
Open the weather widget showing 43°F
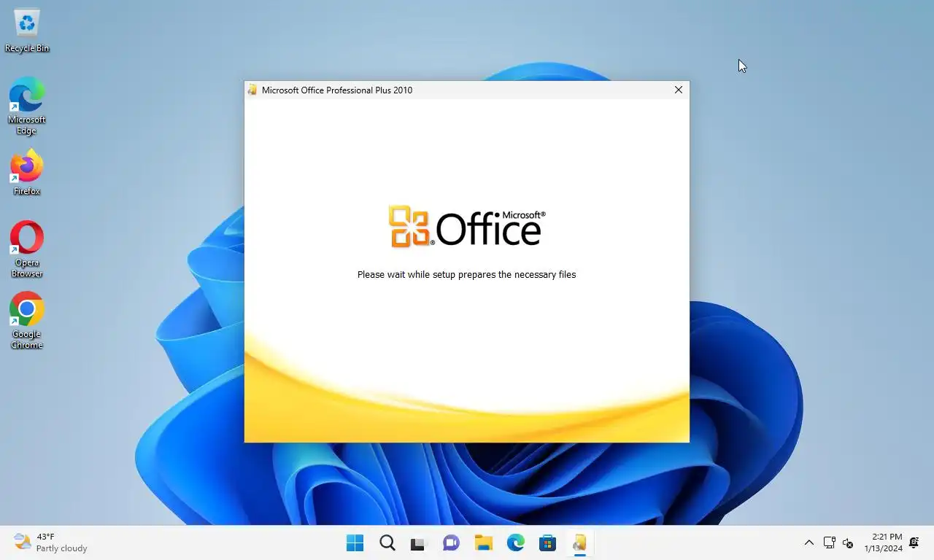(51, 542)
